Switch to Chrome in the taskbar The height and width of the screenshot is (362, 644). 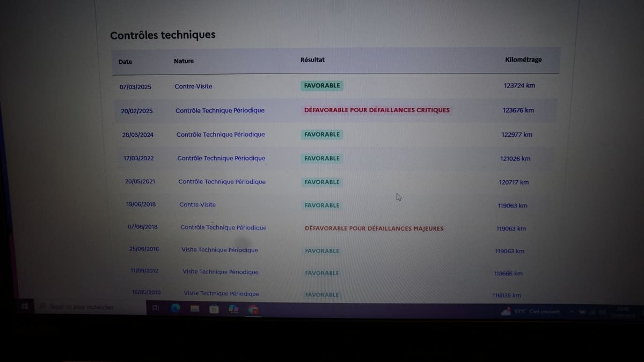[253, 309]
